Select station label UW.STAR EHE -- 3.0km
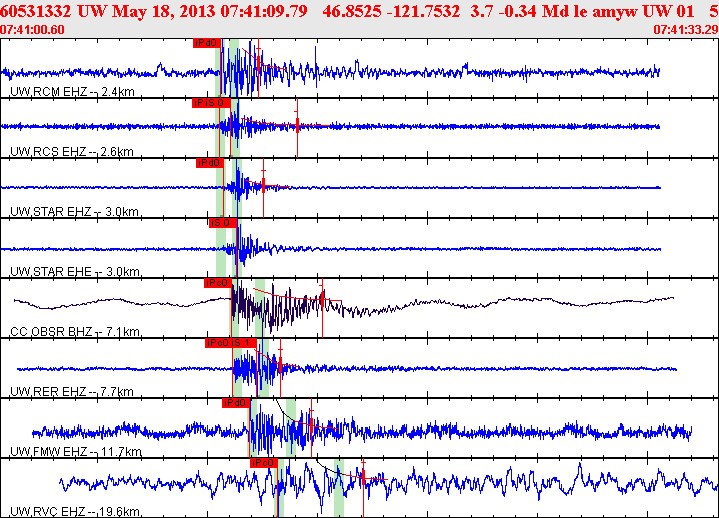The image size is (719, 518). pyautogui.click(x=75, y=272)
